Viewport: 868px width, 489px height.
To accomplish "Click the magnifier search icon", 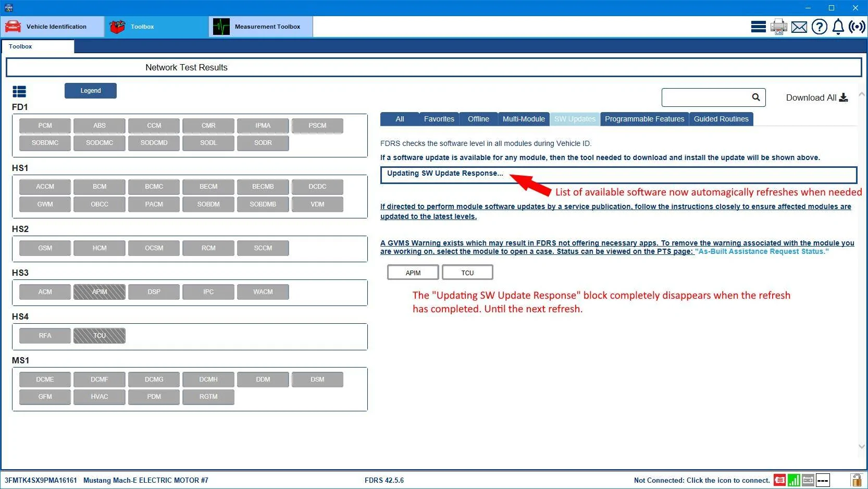I will pyautogui.click(x=756, y=97).
